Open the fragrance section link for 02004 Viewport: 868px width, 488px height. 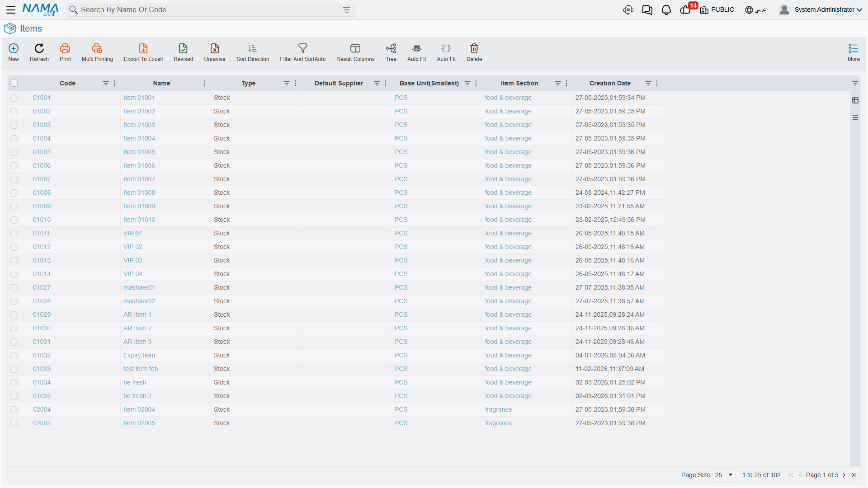498,409
